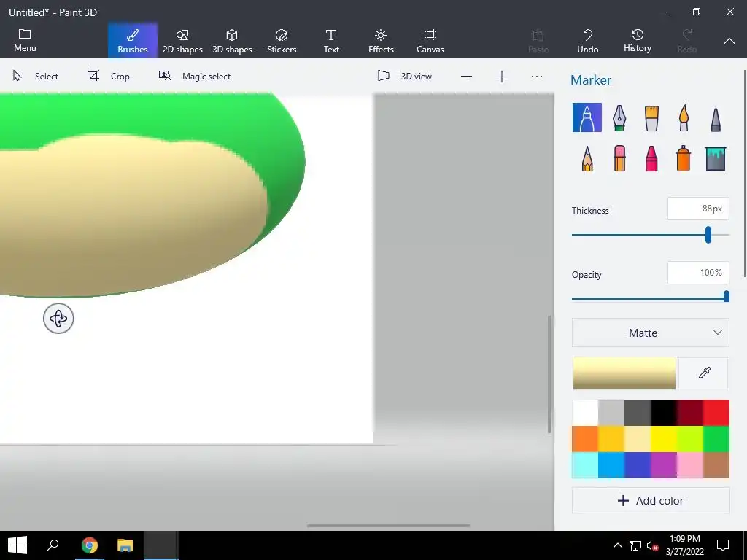Show hidden system tray icons
The image size is (747, 560).
617,545
